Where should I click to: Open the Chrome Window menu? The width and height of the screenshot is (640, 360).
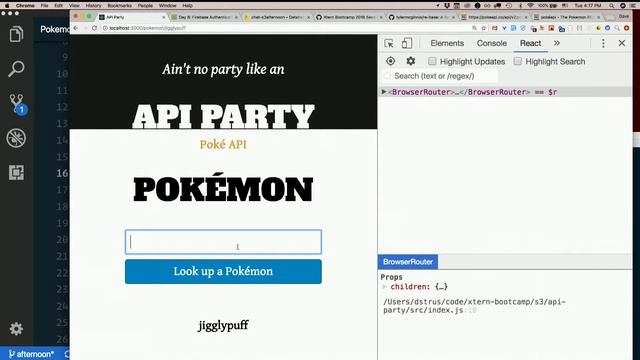[x=167, y=6]
